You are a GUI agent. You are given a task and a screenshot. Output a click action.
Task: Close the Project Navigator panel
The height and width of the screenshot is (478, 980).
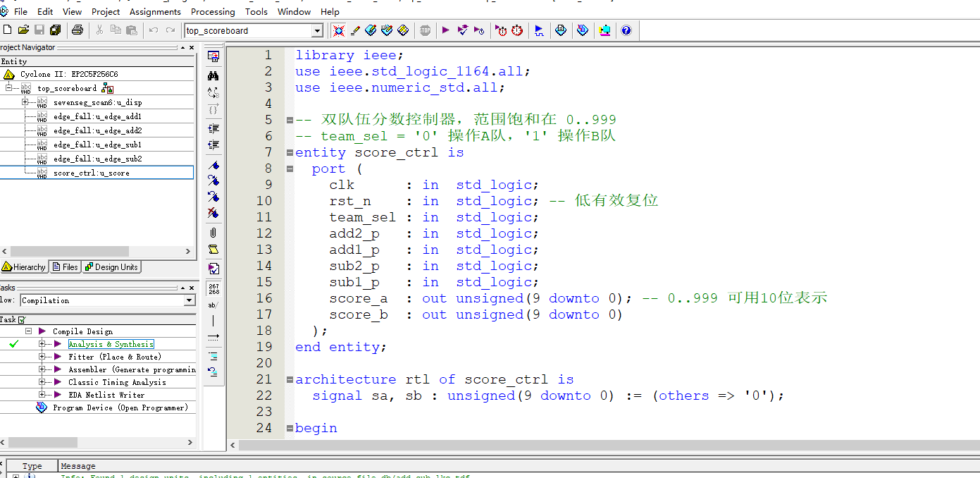click(x=191, y=47)
